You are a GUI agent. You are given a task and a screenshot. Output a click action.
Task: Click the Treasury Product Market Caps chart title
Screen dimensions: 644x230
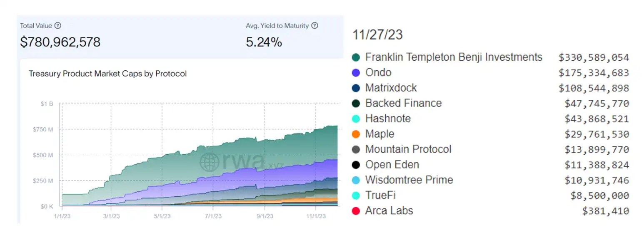coord(107,74)
